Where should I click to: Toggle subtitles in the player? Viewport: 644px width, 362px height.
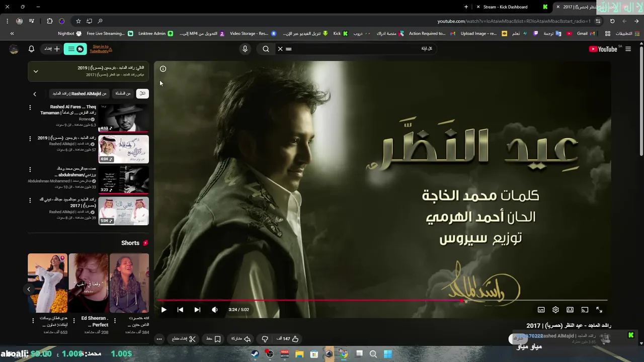click(x=541, y=310)
